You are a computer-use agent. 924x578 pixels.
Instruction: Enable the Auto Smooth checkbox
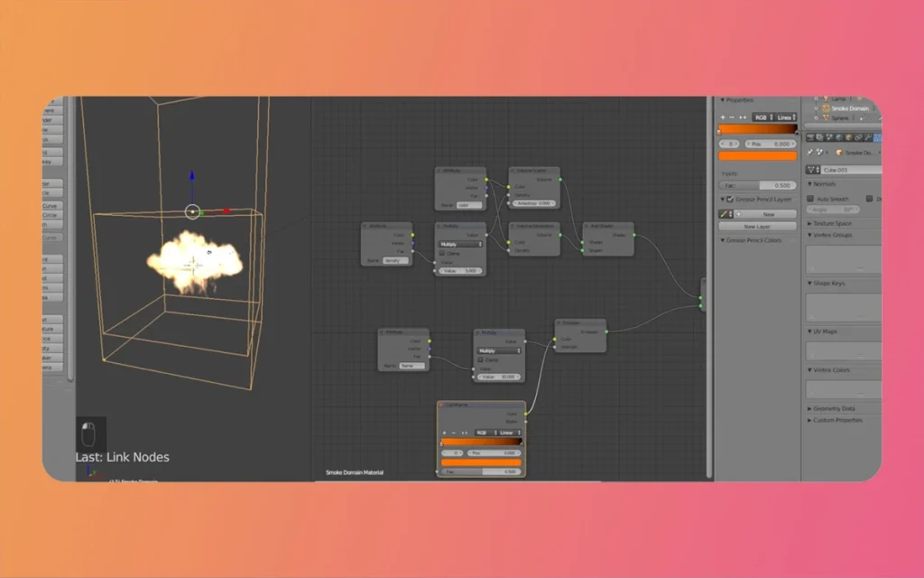coord(810,199)
